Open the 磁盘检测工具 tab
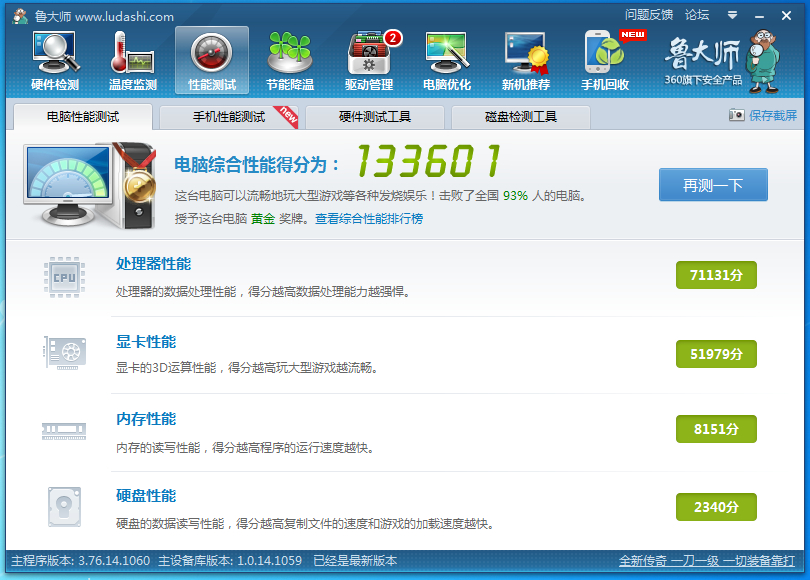Screen dimensions: 810x580 tap(521, 117)
